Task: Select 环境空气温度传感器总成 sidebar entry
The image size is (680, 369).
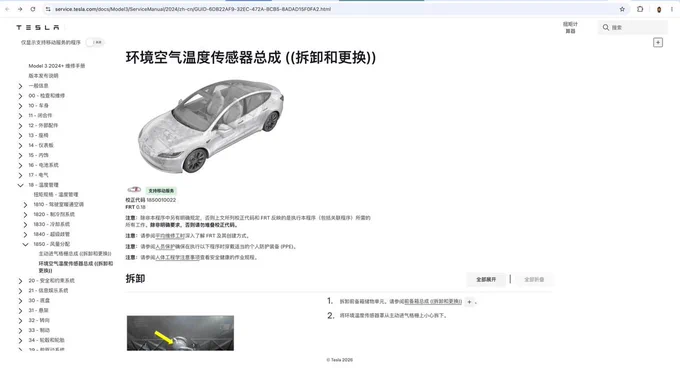Action: (x=75, y=267)
